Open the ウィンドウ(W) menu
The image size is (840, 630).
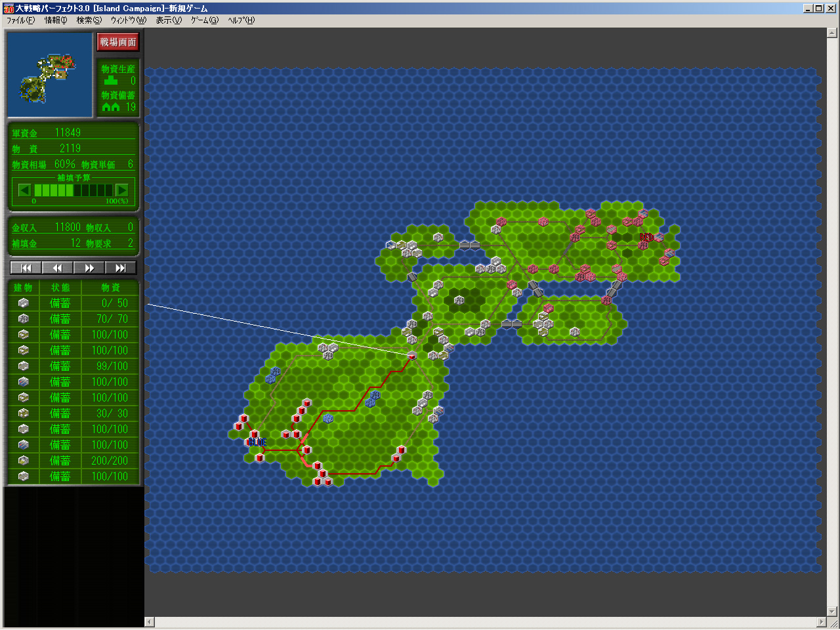tap(129, 20)
